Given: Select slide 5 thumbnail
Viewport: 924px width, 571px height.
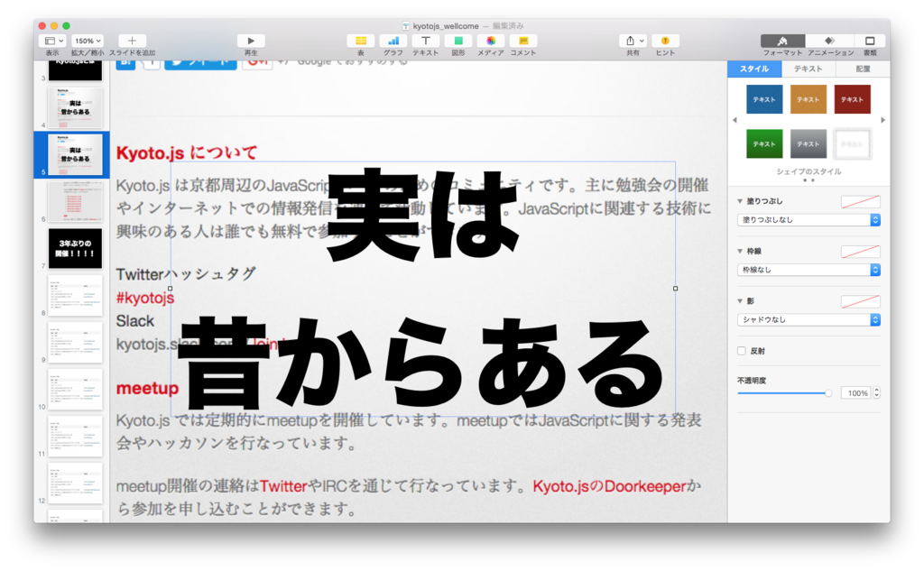Looking at the screenshot, I should (x=75, y=154).
